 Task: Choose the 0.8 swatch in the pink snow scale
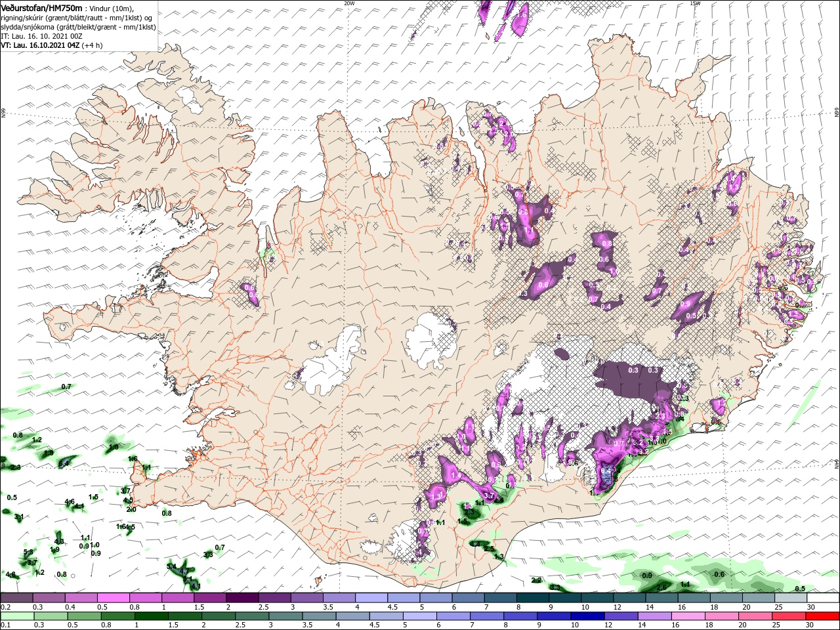[146, 598]
